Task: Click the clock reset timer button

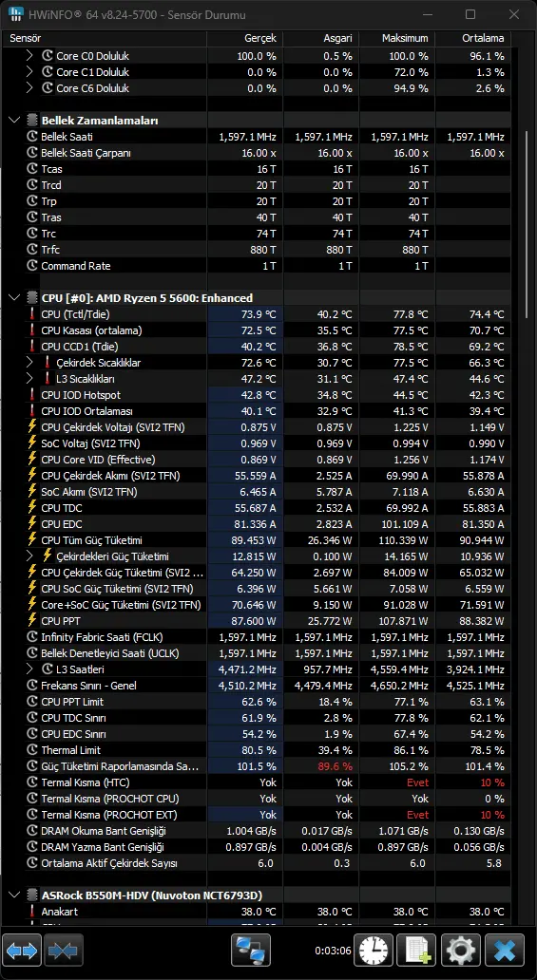Action: point(374,951)
